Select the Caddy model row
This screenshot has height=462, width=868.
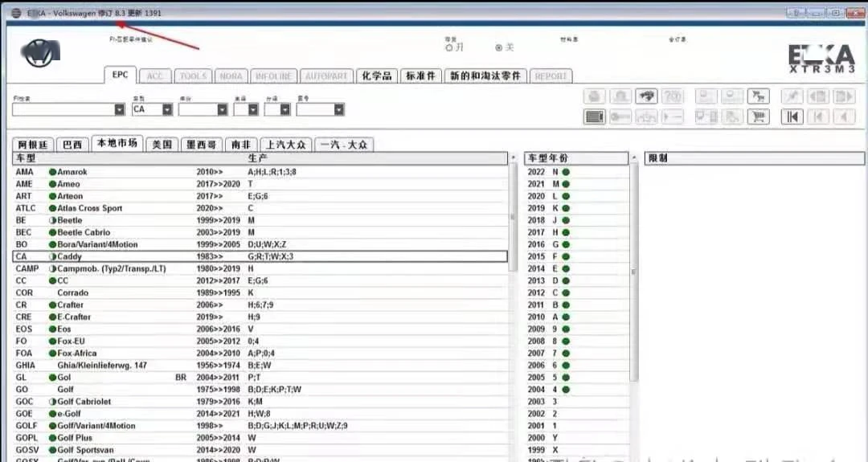(260, 257)
